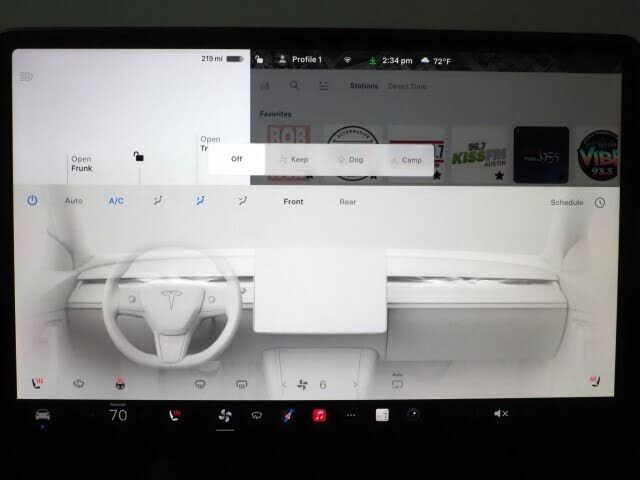Tap the fan climate icon in bottom bar

225,415
